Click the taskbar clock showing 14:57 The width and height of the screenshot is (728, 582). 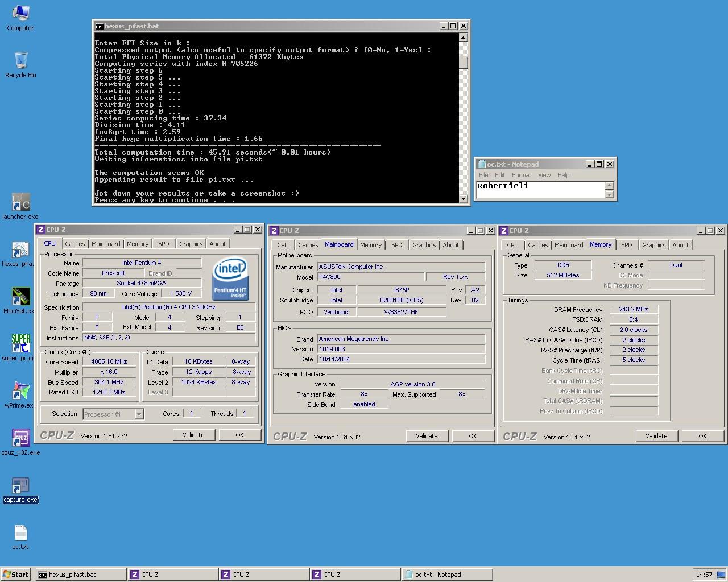point(704,575)
